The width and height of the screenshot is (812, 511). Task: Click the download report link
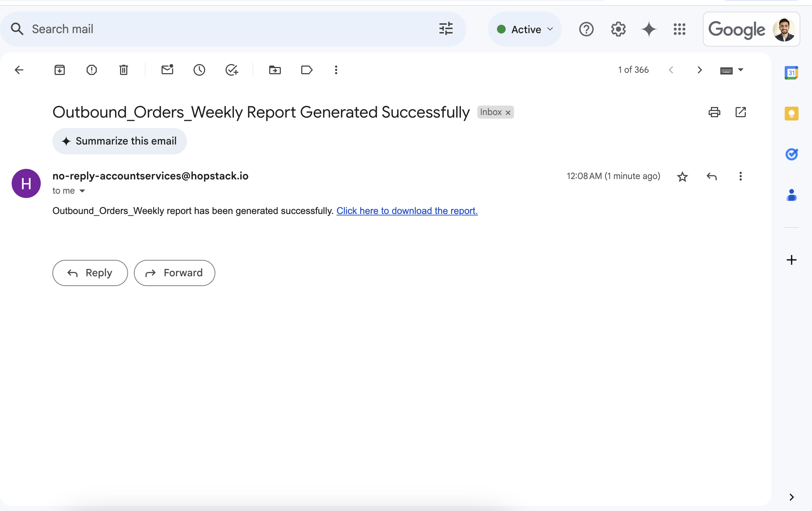click(407, 211)
